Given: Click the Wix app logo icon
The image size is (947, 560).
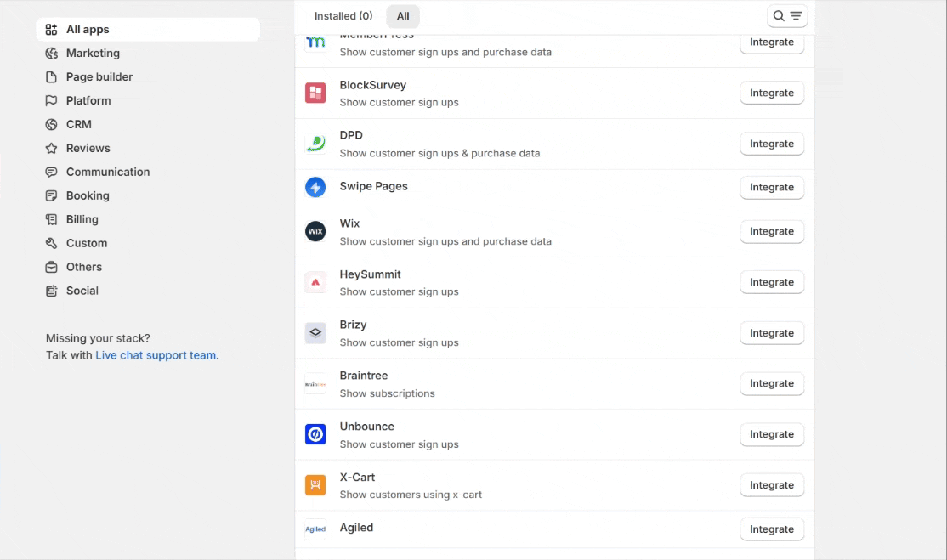Looking at the screenshot, I should (315, 232).
